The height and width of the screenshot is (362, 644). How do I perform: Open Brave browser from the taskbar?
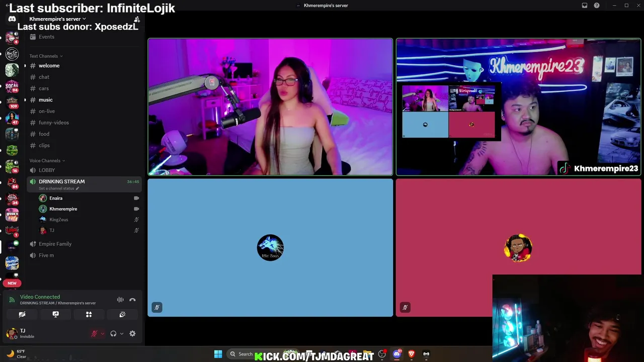coord(411,354)
